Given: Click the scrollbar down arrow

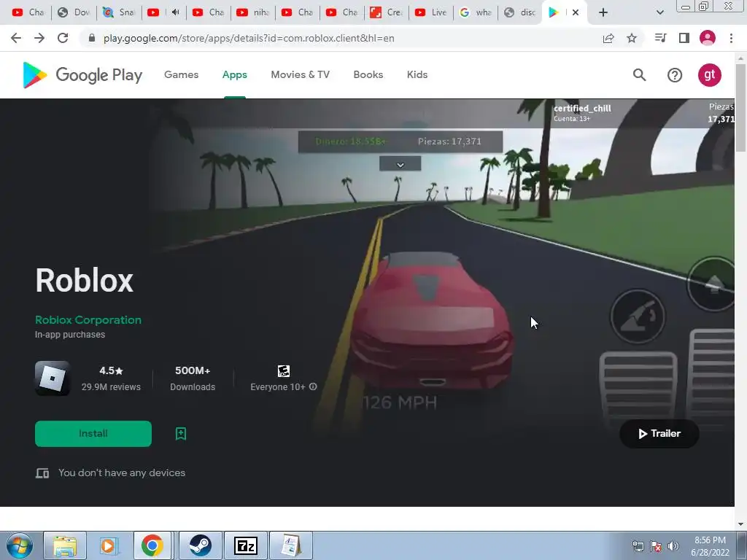Looking at the screenshot, I should click(x=740, y=524).
